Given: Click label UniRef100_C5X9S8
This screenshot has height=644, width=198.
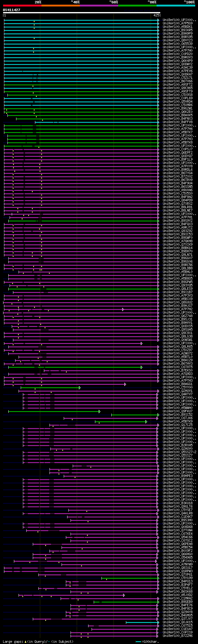Looking at the screenshot, I should [x=178, y=95].
